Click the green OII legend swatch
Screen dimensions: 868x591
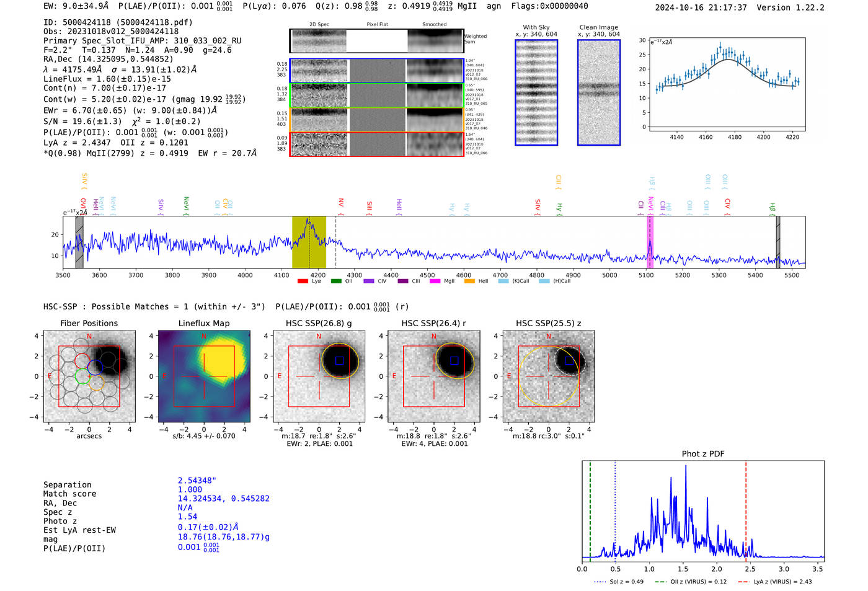pos(336,281)
